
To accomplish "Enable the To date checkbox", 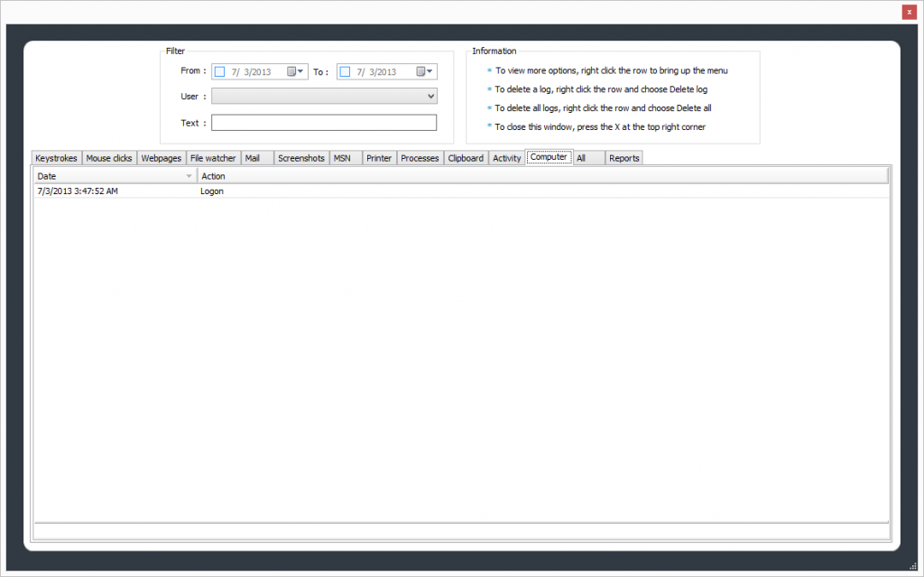I will coord(345,71).
